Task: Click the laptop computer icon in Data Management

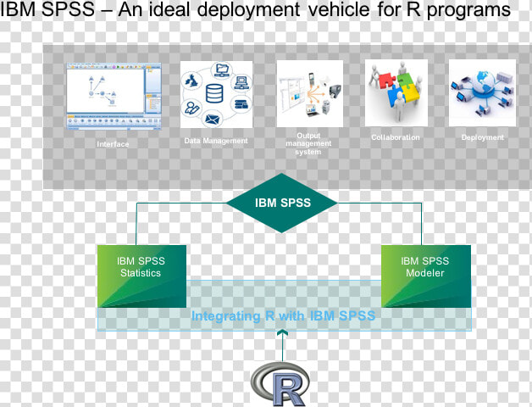Action: coord(241,82)
